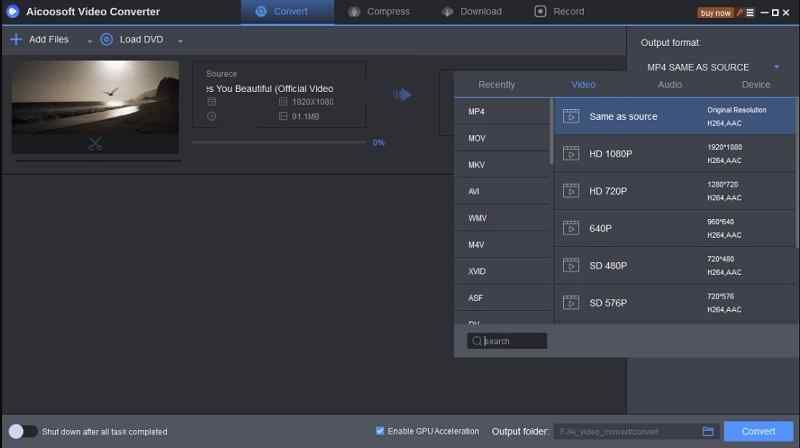The width and height of the screenshot is (800, 448).
Task: Choose the 640P preset
Action: pos(674,228)
